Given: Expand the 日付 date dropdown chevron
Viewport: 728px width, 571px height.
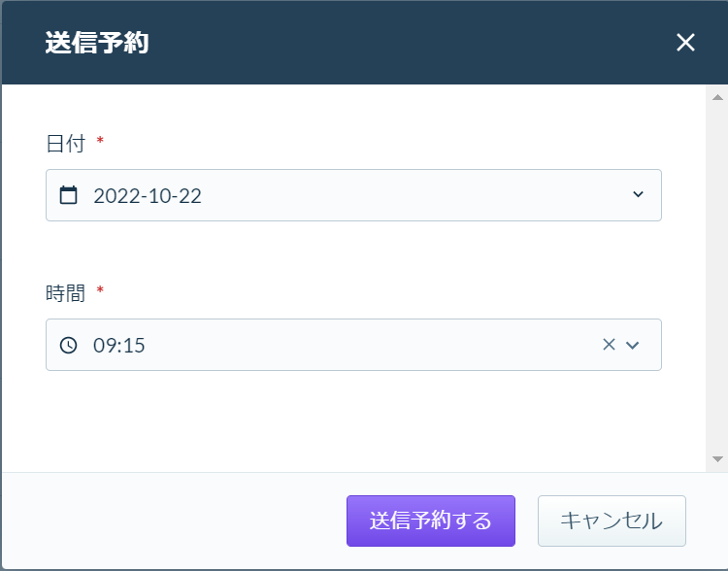Looking at the screenshot, I should point(638,194).
